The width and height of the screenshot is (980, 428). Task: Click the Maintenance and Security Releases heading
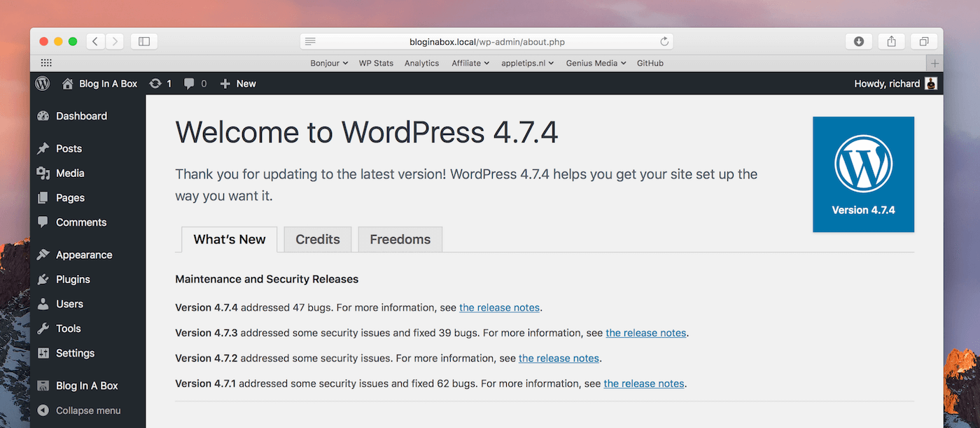tap(267, 279)
